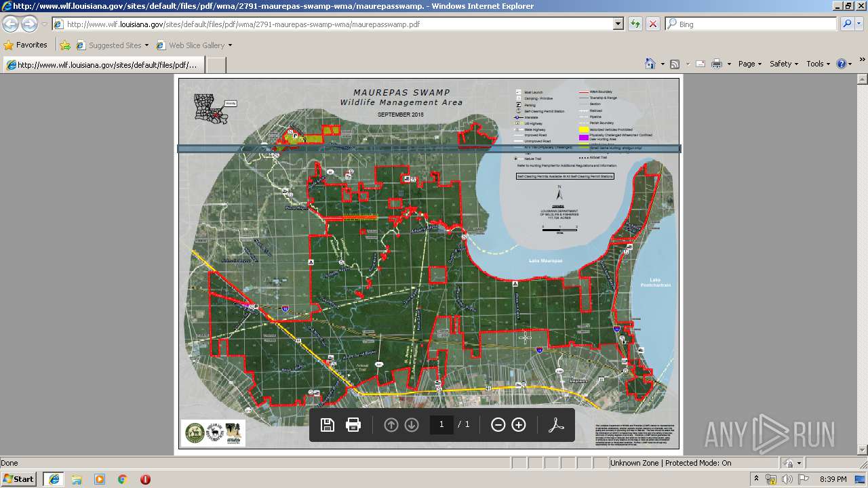Open the Windows Start menu

click(x=20, y=479)
